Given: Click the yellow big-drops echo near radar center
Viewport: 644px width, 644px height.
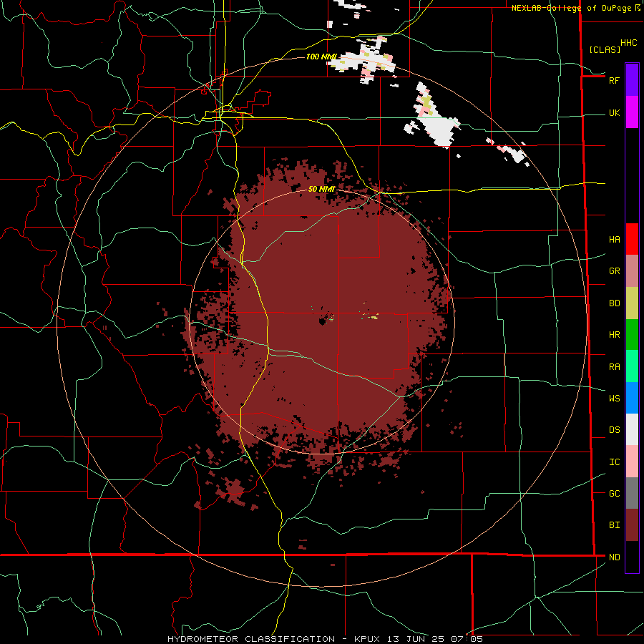Looking at the screenshot, I should pyautogui.click(x=374, y=317).
